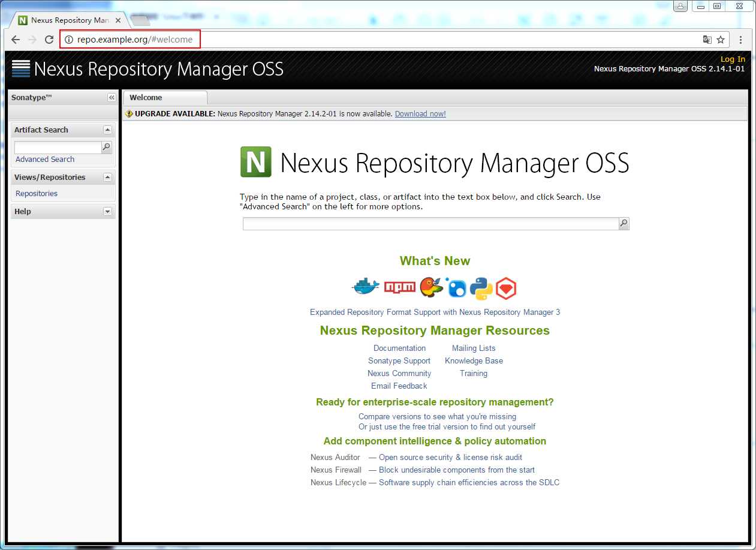756x550 pixels.
Task: Click the browser back arrow
Action: tap(16, 40)
